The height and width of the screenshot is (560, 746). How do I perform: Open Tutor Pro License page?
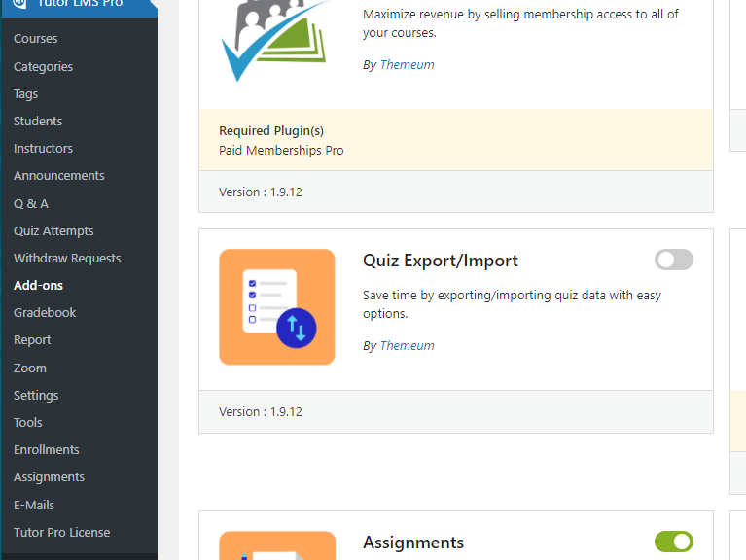(62, 532)
